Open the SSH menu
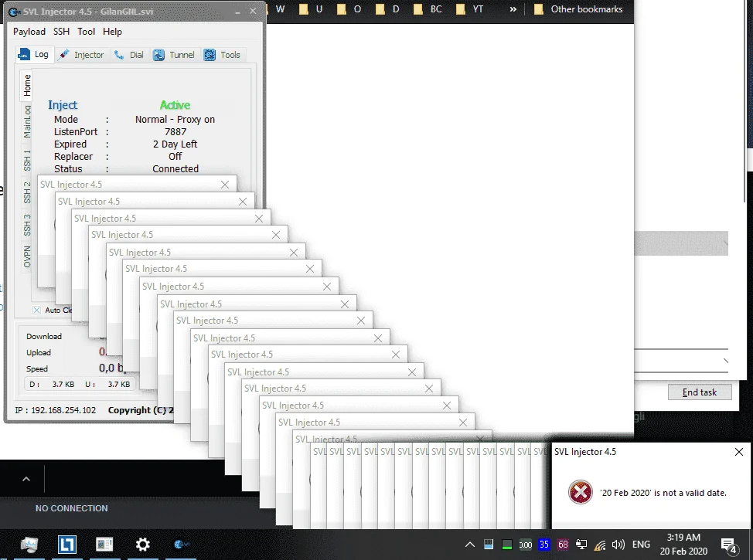This screenshot has height=560, width=753. 61,32
